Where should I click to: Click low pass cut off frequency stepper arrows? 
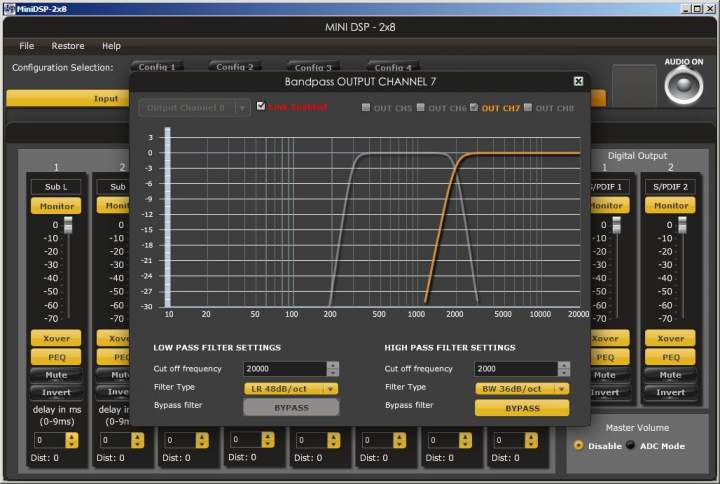point(333,368)
